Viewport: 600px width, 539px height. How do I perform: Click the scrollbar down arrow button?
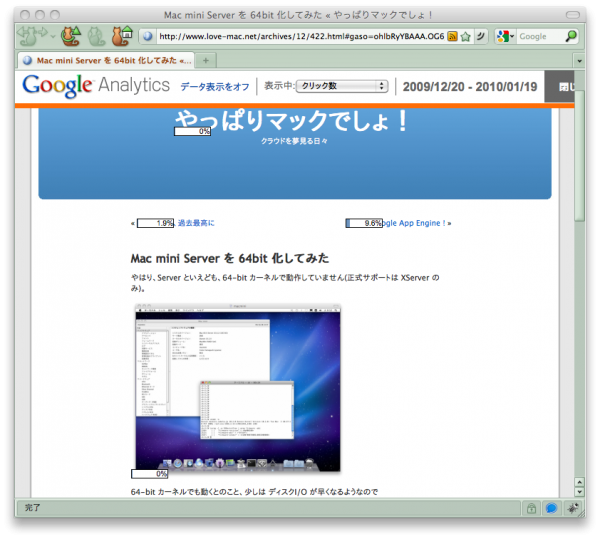click(x=579, y=492)
